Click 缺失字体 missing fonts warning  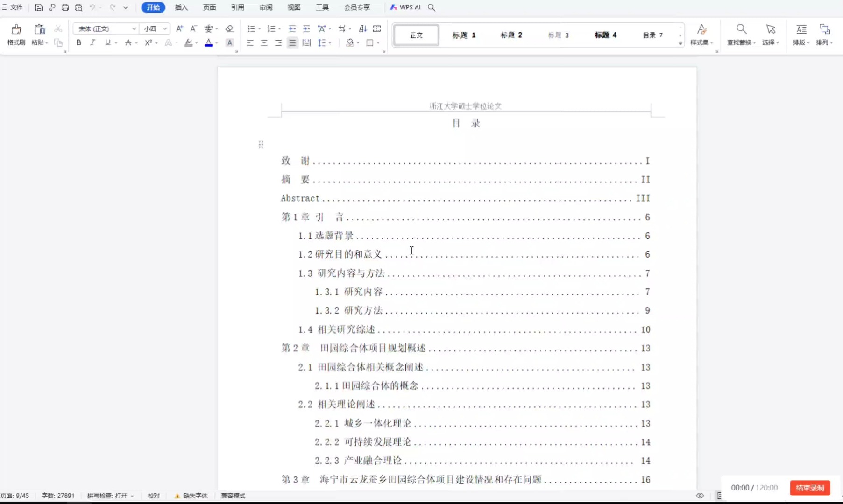coord(191,496)
